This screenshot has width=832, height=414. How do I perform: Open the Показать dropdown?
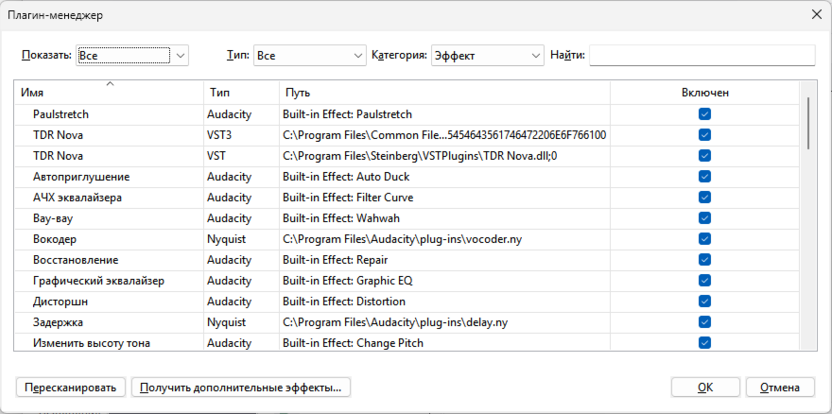click(132, 55)
